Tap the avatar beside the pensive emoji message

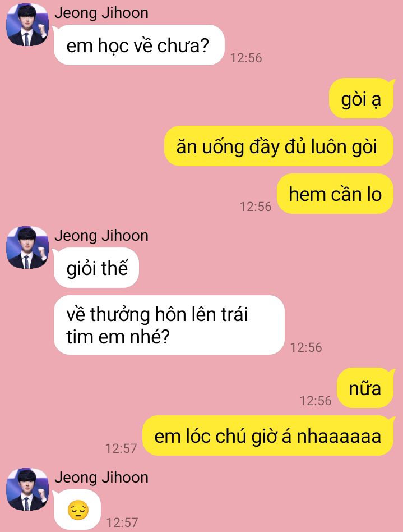click(27, 489)
